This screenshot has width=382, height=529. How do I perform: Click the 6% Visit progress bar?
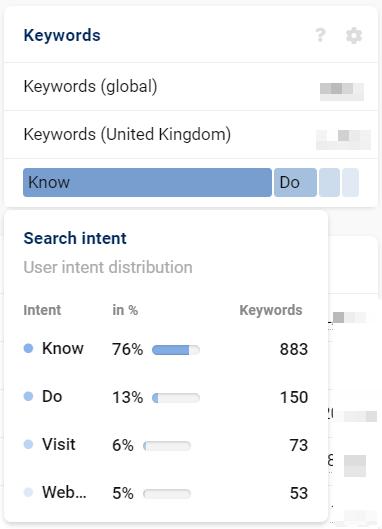167,446
